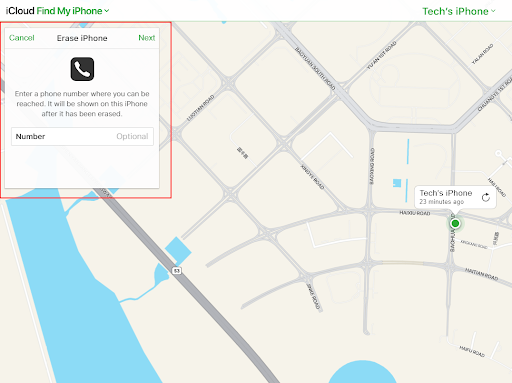Click Cancel in Erase iPhone dialog

click(x=22, y=38)
